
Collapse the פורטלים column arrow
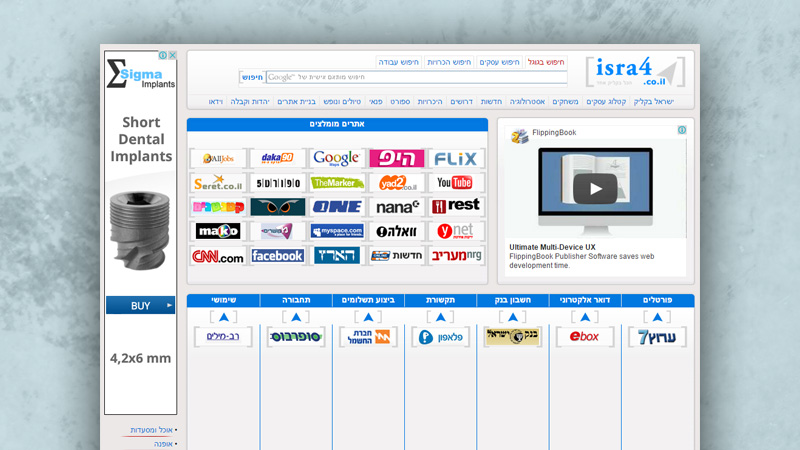click(x=657, y=317)
